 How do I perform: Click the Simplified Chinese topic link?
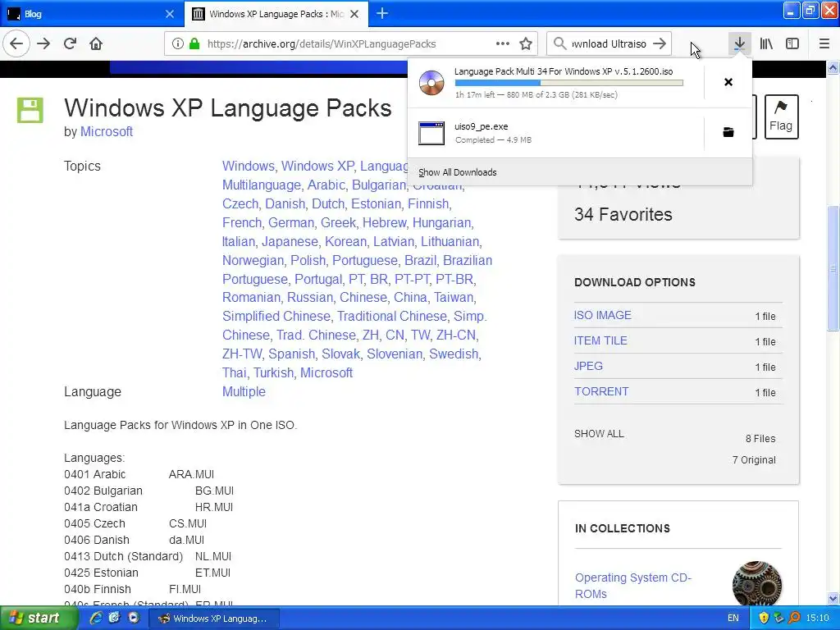[276, 316]
